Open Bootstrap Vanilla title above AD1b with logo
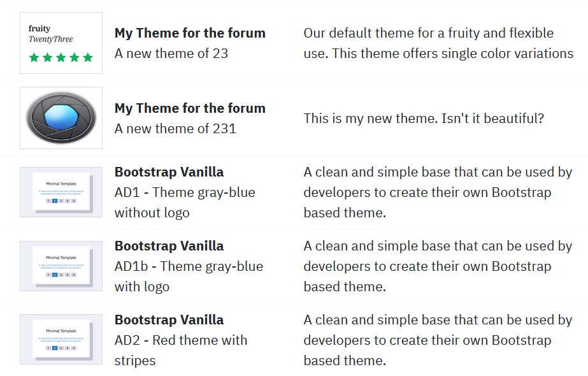Image resolution: width=588 pixels, height=376 pixels. (169, 246)
